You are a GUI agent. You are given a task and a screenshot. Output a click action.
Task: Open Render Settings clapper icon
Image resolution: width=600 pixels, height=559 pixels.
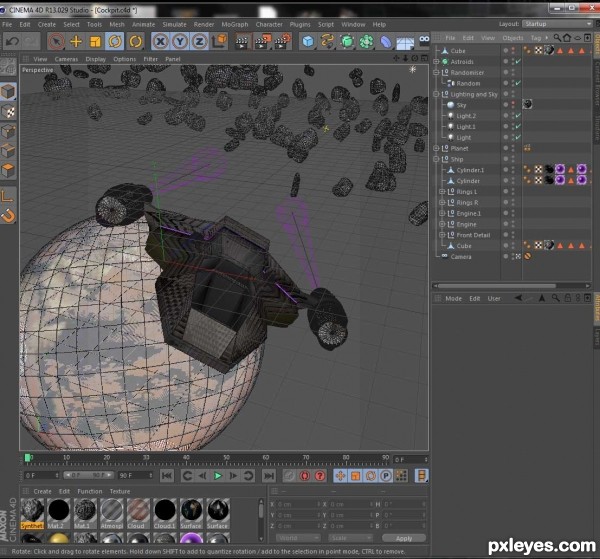click(x=282, y=41)
